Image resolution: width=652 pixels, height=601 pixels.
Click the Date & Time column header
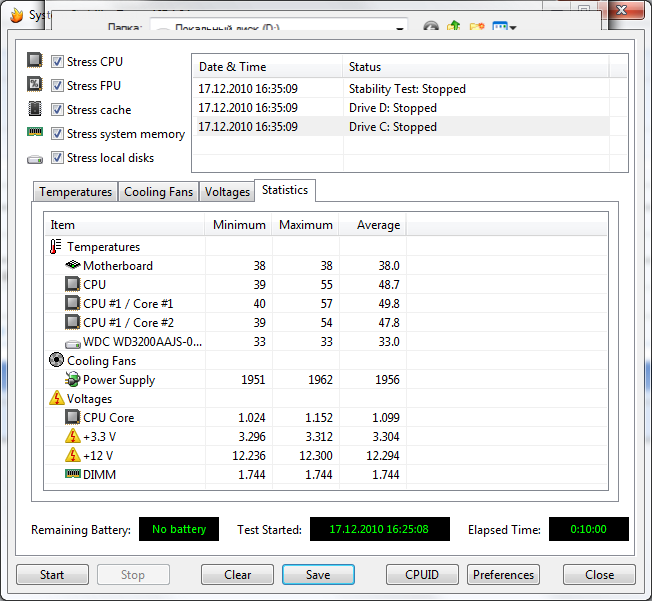click(268, 67)
